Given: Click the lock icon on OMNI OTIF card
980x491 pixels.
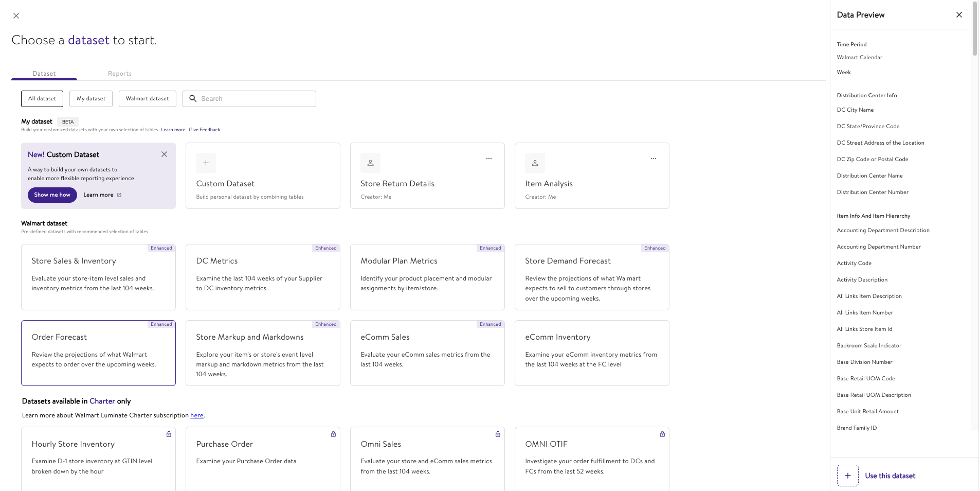Looking at the screenshot, I should (662, 434).
